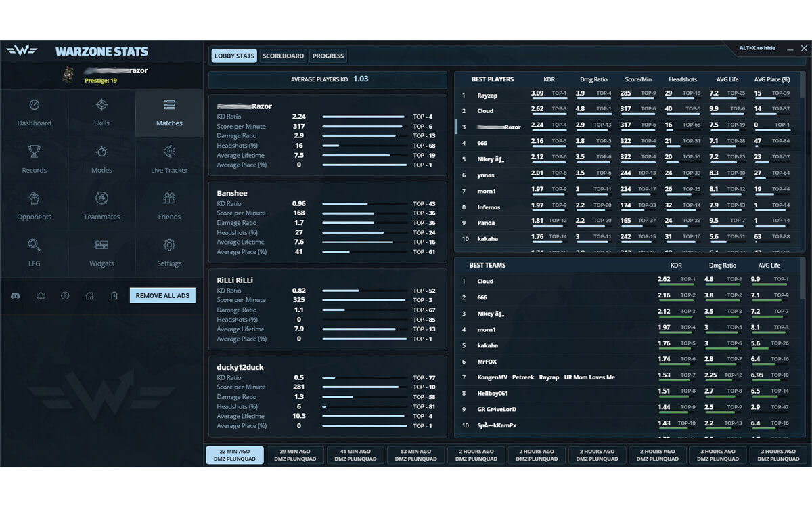The height and width of the screenshot is (508, 812).
Task: Click the Remove All Ads button
Action: tap(162, 295)
